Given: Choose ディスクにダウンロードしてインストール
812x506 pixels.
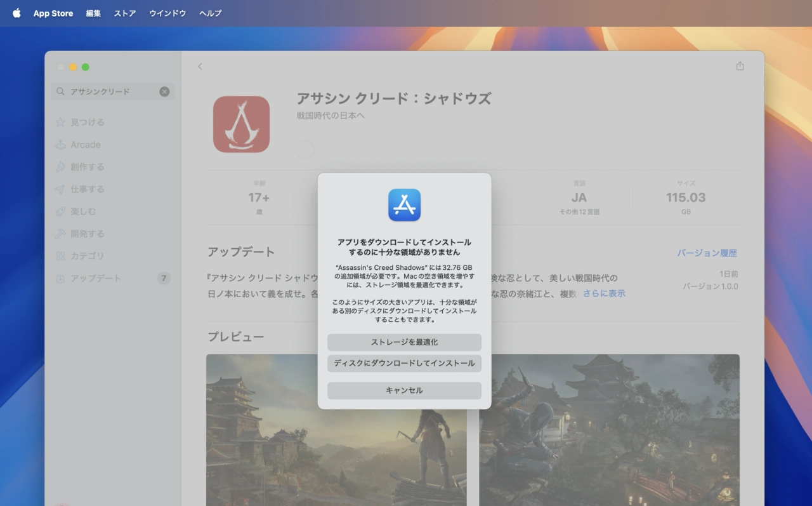Looking at the screenshot, I should pos(404,363).
